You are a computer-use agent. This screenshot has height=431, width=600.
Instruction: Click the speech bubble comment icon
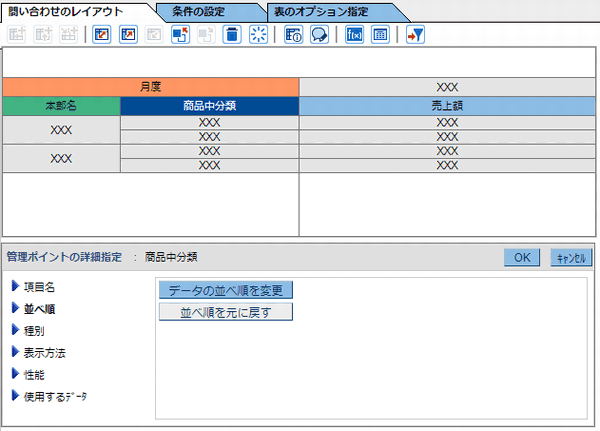point(319,34)
